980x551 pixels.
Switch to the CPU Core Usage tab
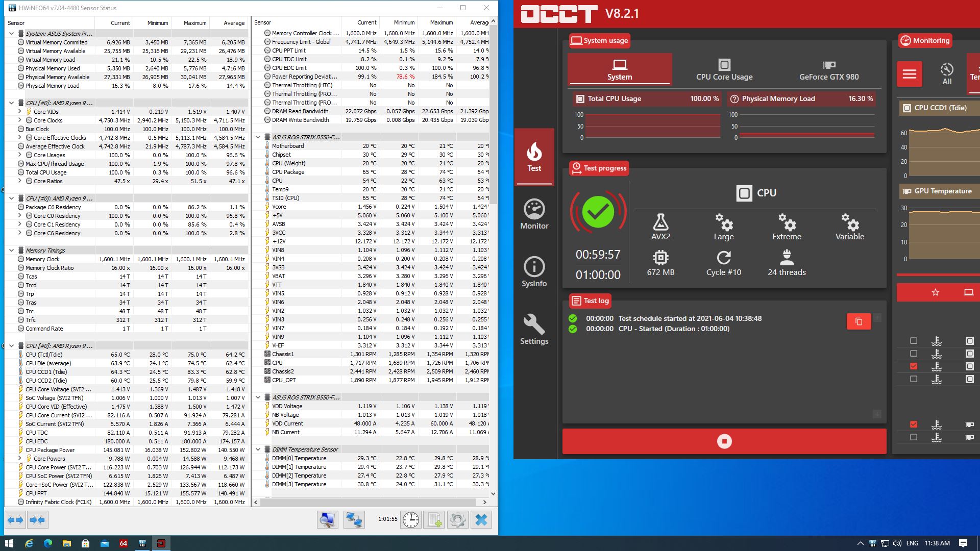[x=724, y=69]
